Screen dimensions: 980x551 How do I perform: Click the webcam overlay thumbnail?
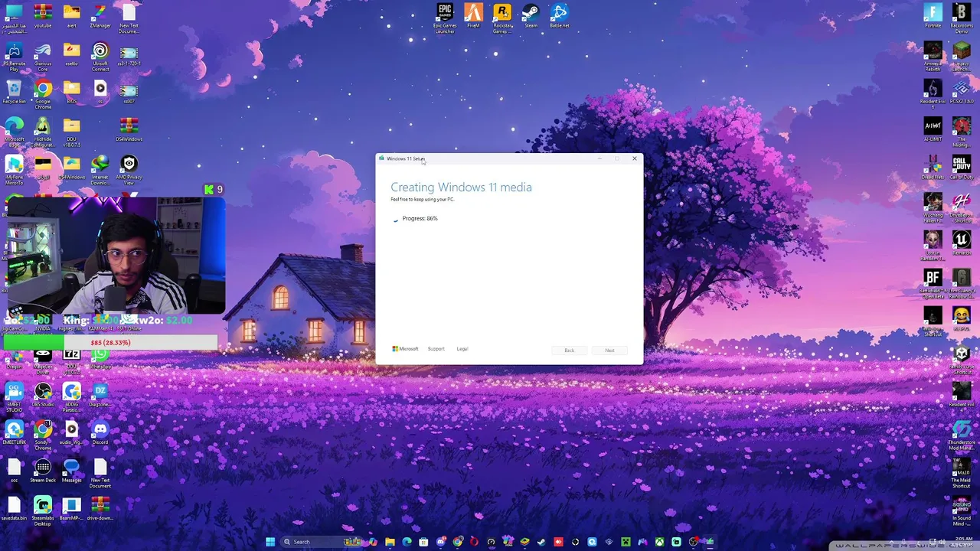pos(115,256)
